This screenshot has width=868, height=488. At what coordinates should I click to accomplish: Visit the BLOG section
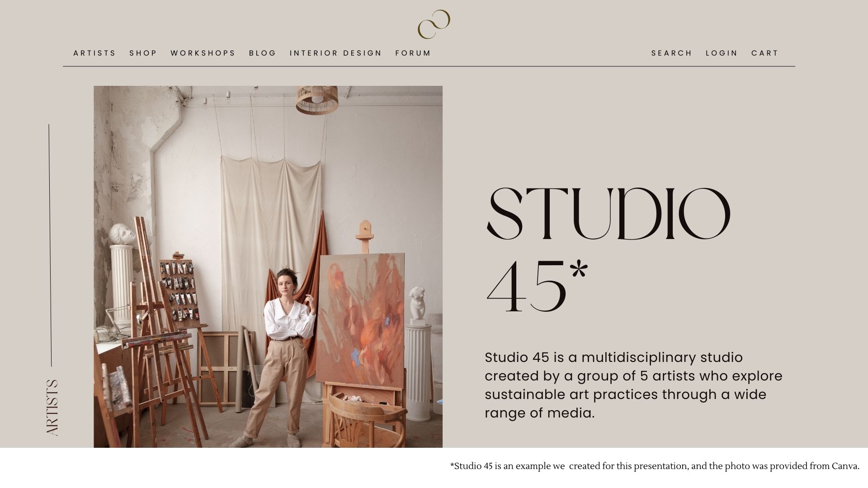262,53
